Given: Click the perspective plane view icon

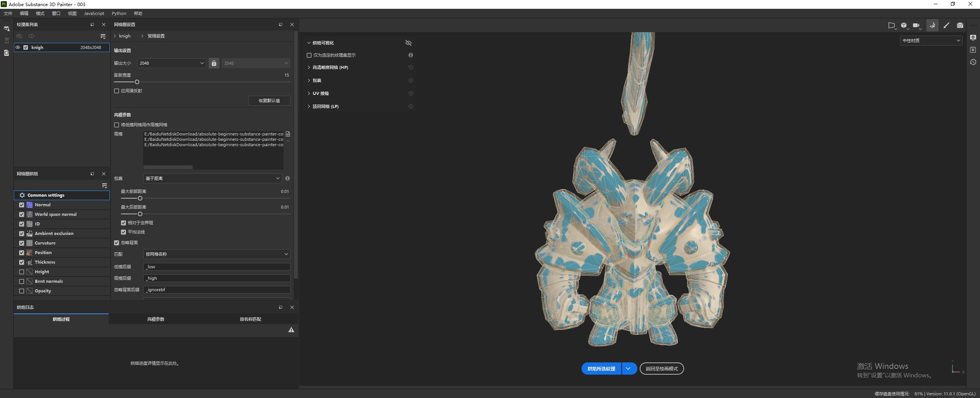Looking at the screenshot, I should coord(892,25).
